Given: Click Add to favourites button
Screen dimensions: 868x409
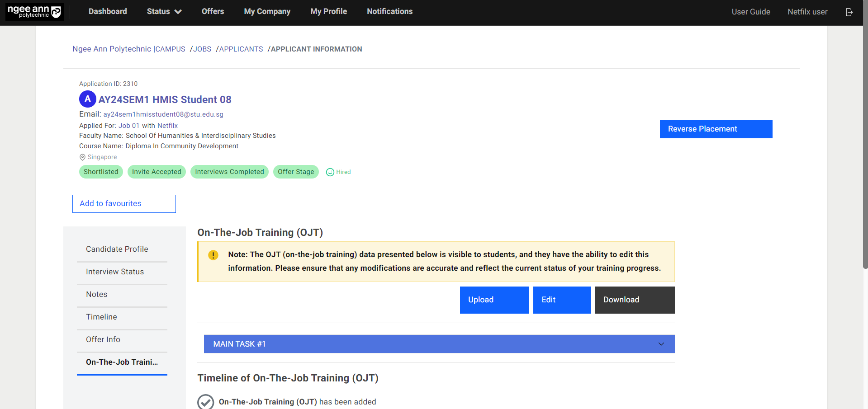Looking at the screenshot, I should [124, 204].
